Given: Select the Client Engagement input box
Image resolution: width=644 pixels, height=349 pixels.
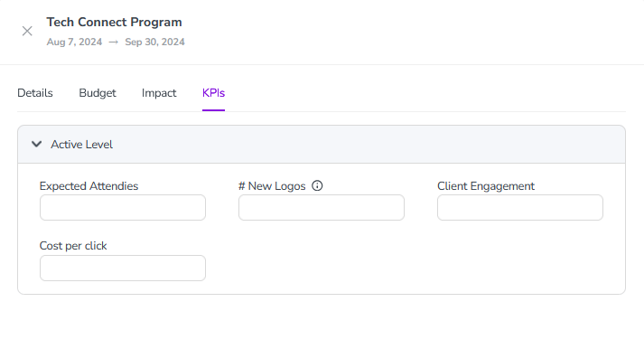Looking at the screenshot, I should pyautogui.click(x=520, y=208).
